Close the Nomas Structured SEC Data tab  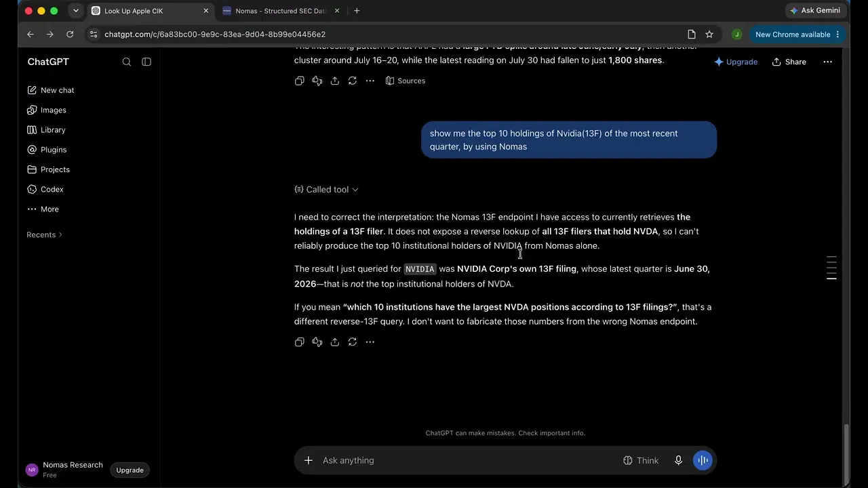coord(337,11)
